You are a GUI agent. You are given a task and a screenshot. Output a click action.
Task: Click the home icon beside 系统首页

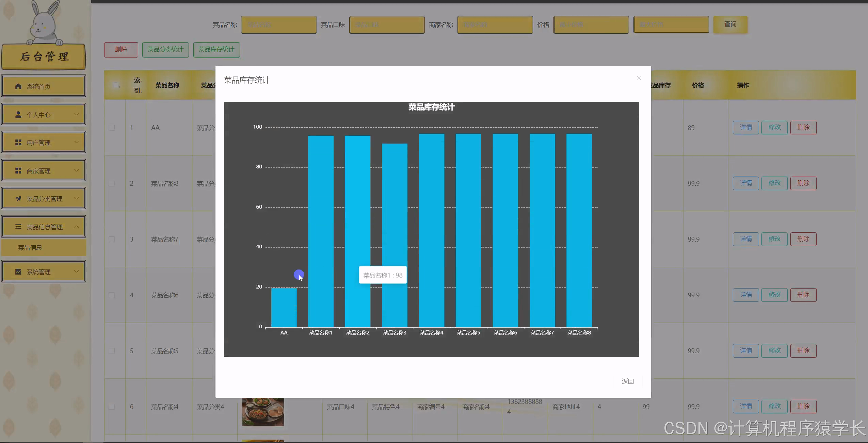coord(18,86)
